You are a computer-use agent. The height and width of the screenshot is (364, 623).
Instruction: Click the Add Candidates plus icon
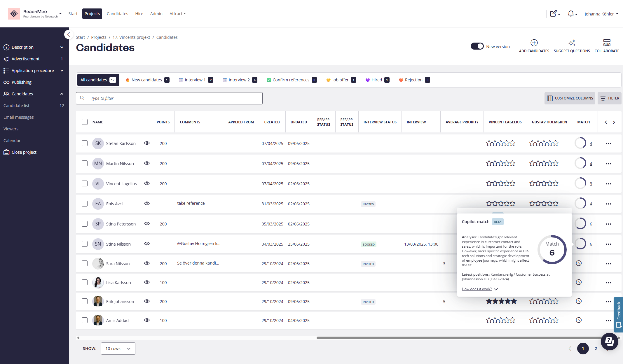(x=534, y=43)
